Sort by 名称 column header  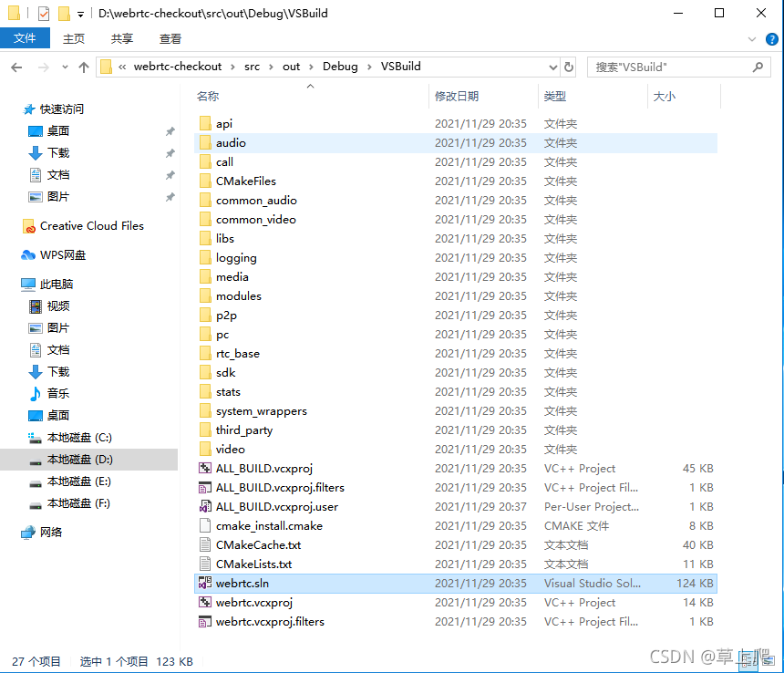pyautogui.click(x=208, y=96)
